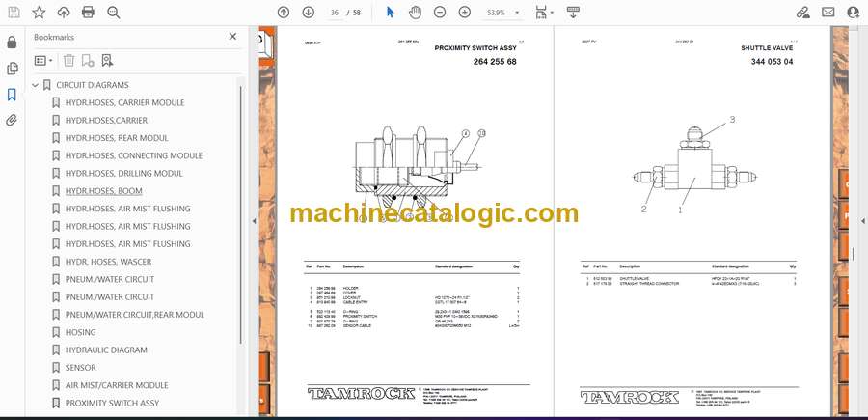Open the HYDR.HOSES, REAR MODUL bookmark
The width and height of the screenshot is (868, 420).
[117, 138]
